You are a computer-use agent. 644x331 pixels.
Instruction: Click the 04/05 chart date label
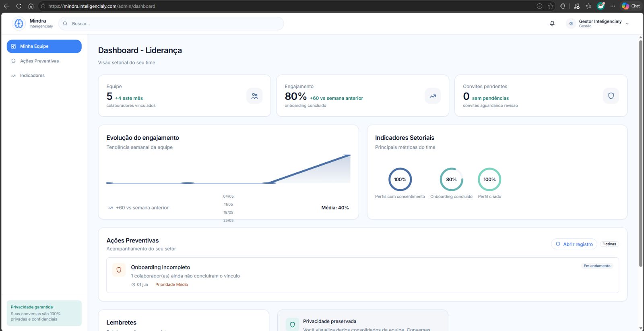click(x=228, y=197)
